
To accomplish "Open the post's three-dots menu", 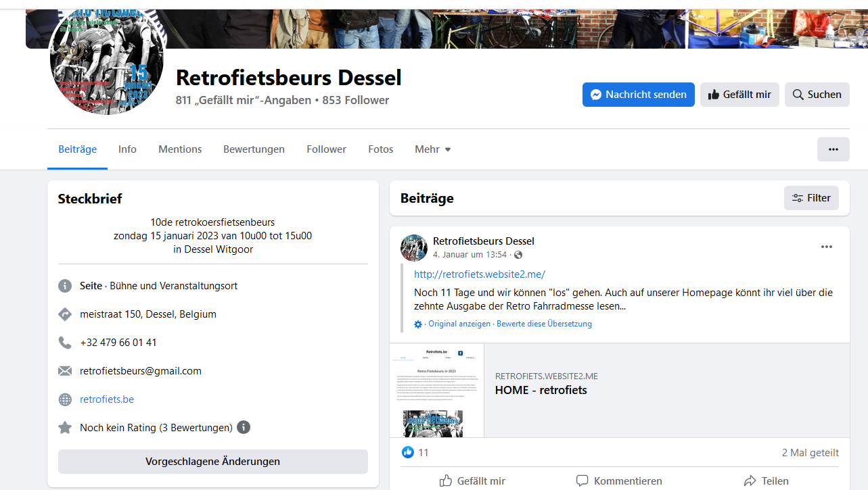I will pos(826,247).
